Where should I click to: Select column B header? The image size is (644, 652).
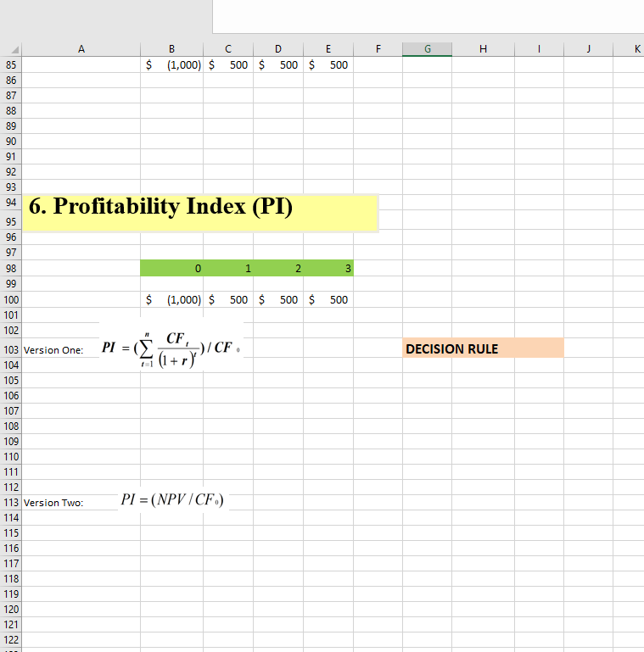[x=171, y=49]
